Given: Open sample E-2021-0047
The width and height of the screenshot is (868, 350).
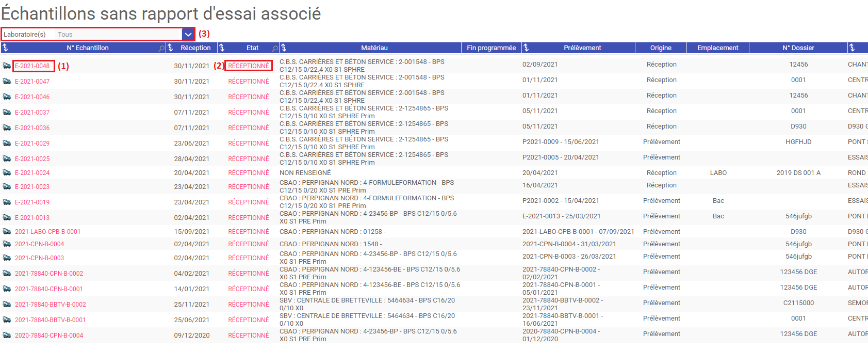Looking at the screenshot, I should (x=32, y=82).
